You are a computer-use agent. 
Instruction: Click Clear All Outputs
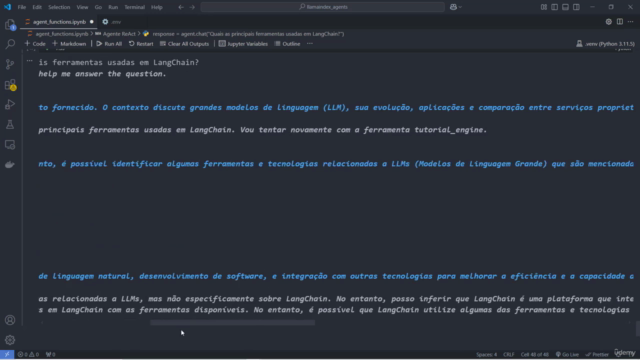click(x=184, y=44)
